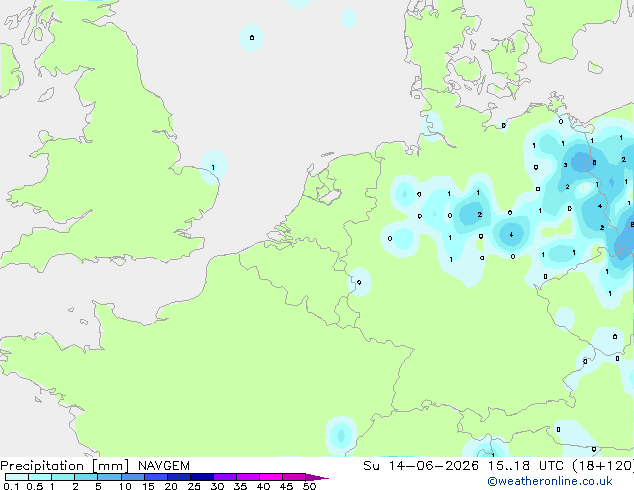Screen dimensions: 634x490
Task: Pick the 10–15 mm blue legend swatch
Action: pos(132,477)
